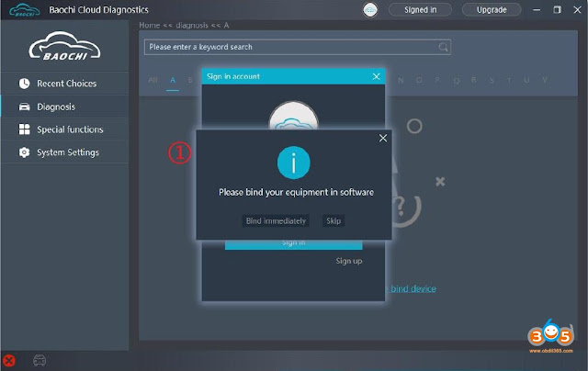Select the P letter tab
This screenshot has height=371, width=588.
coord(437,80)
